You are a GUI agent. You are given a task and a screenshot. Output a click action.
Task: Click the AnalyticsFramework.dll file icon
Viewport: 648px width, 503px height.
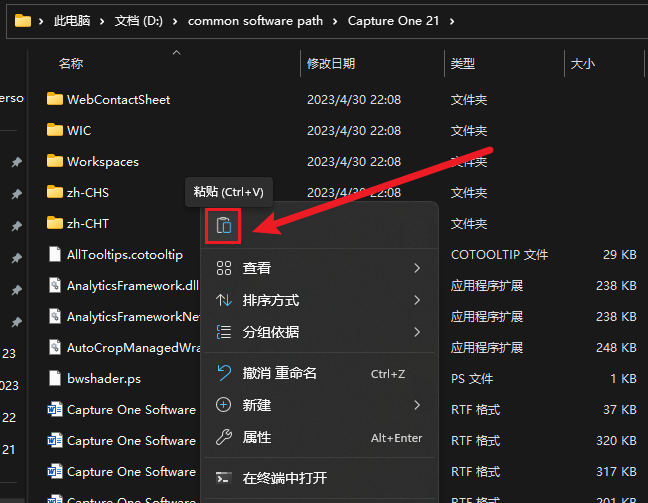tap(55, 285)
